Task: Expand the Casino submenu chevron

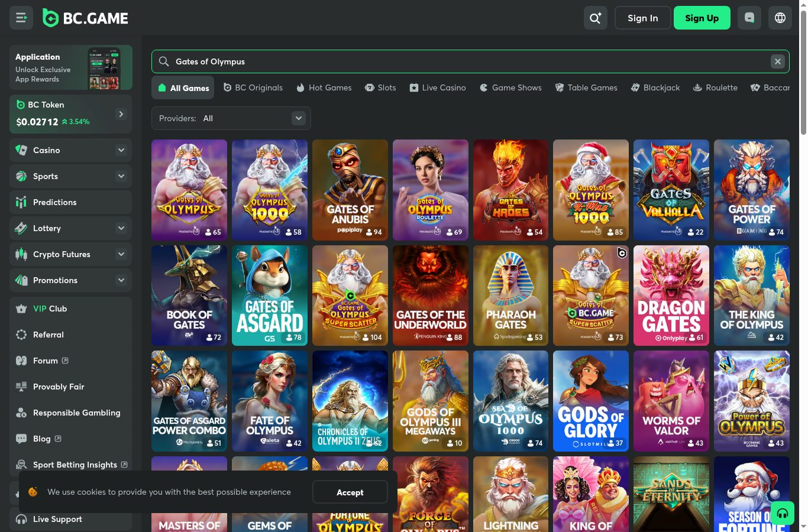Action: pos(121,150)
